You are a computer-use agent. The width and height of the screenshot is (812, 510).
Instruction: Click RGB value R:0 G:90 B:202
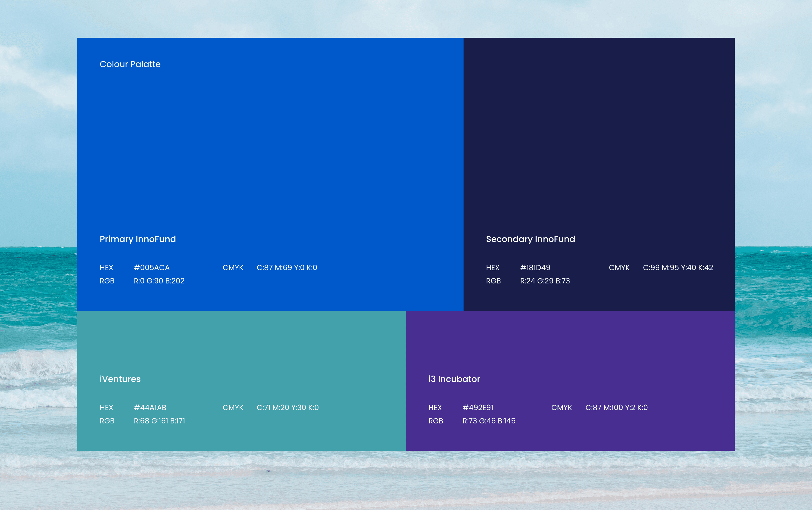point(159,281)
